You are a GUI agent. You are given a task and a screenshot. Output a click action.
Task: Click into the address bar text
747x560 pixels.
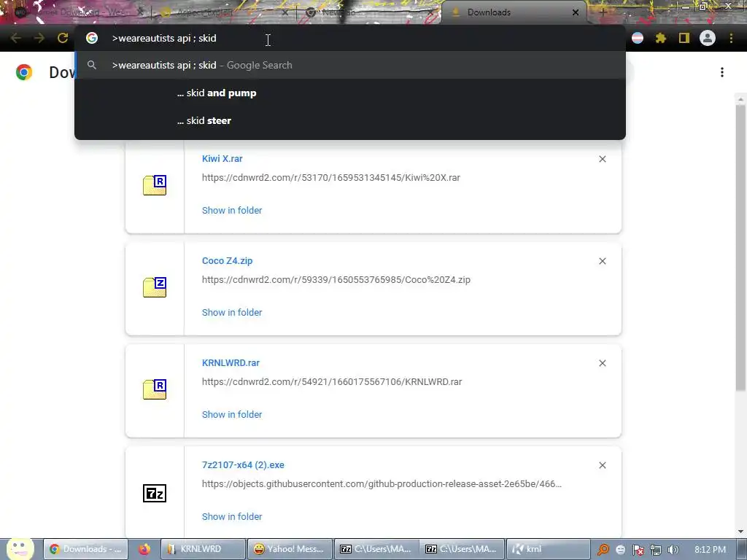[164, 38]
